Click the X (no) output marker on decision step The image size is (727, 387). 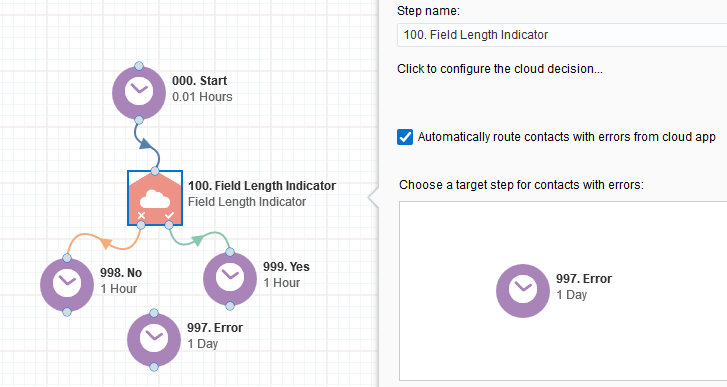(141, 216)
